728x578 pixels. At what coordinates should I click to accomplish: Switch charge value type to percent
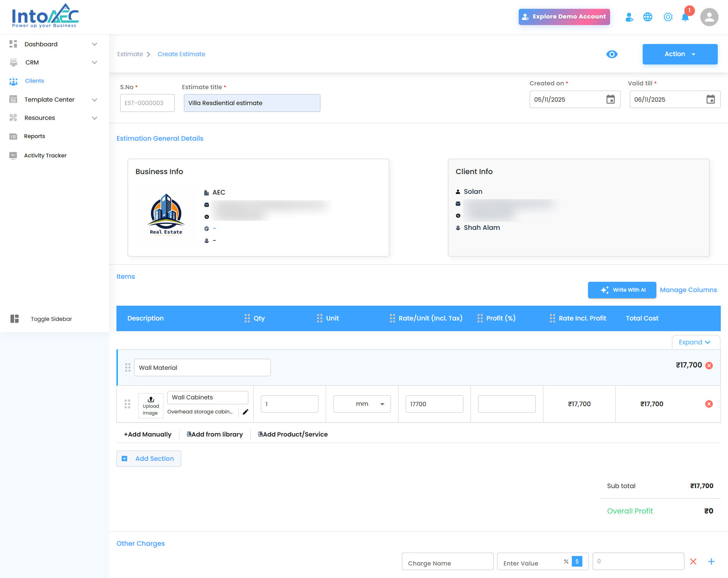click(x=566, y=561)
